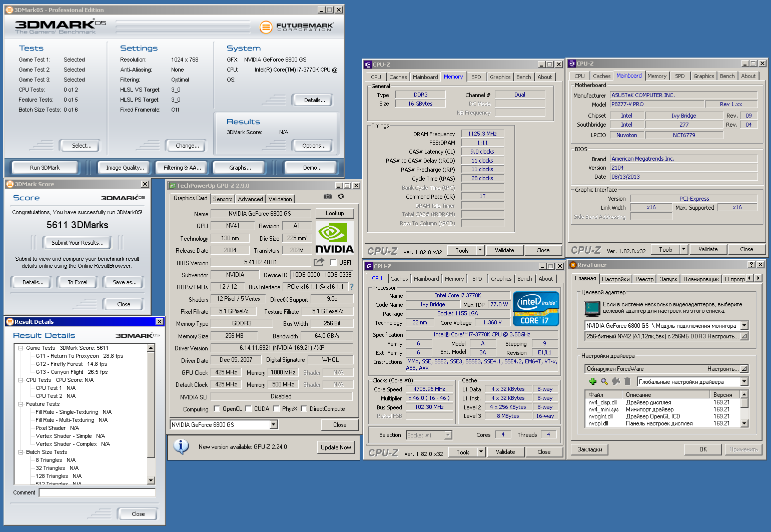Image resolution: width=771 pixels, height=532 pixels.
Task: Click the Comment input field
Action: [x=97, y=492]
